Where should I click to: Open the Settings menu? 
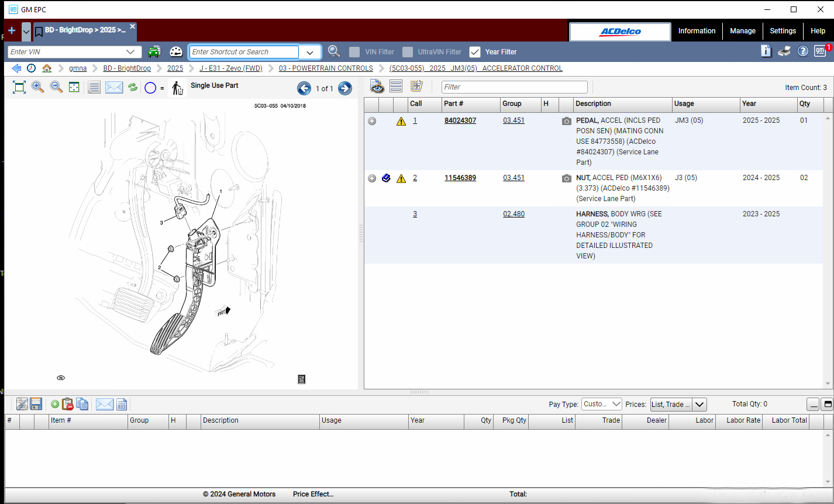click(783, 31)
